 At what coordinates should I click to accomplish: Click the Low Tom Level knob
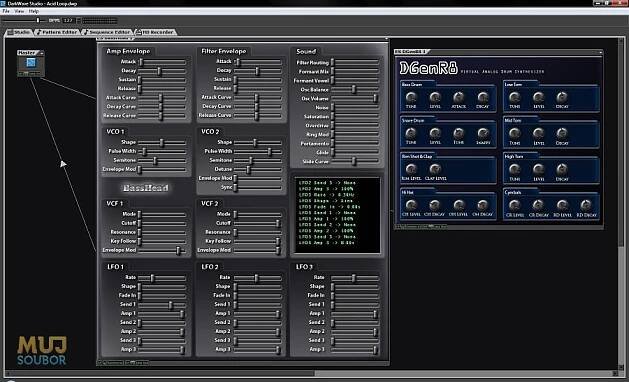pyautogui.click(x=538, y=97)
